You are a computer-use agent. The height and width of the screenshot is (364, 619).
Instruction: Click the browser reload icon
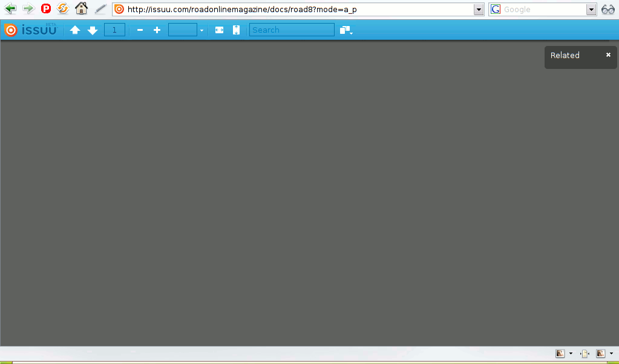63,9
